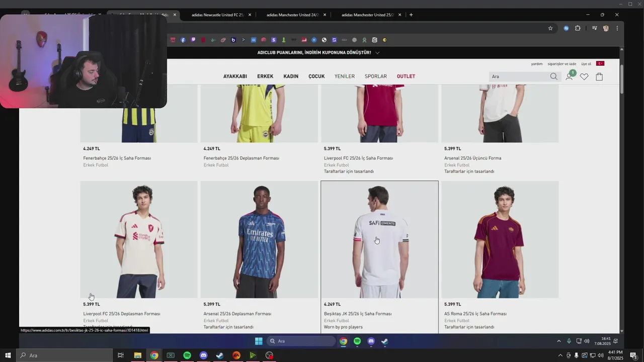Open Liverpool FC 25/26 Deplasman Forması link
The width and height of the screenshot is (644, 362).
pyautogui.click(x=121, y=314)
